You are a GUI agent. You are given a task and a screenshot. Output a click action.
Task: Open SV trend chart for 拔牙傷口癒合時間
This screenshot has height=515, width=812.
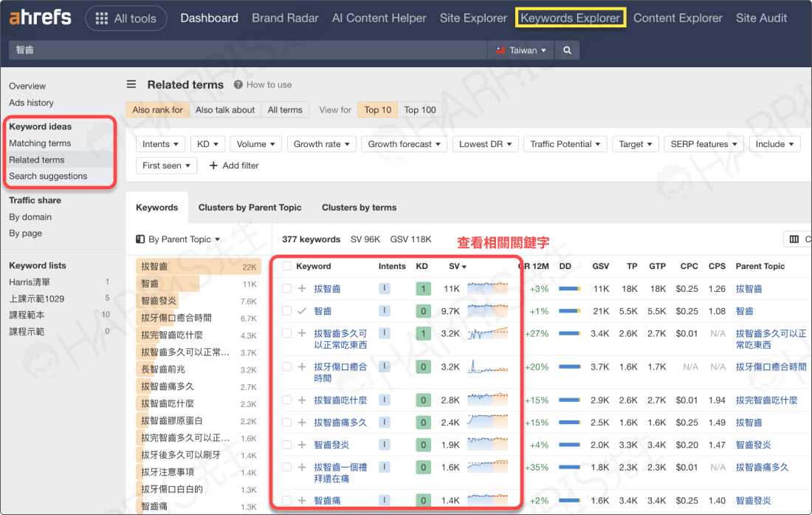point(487,366)
